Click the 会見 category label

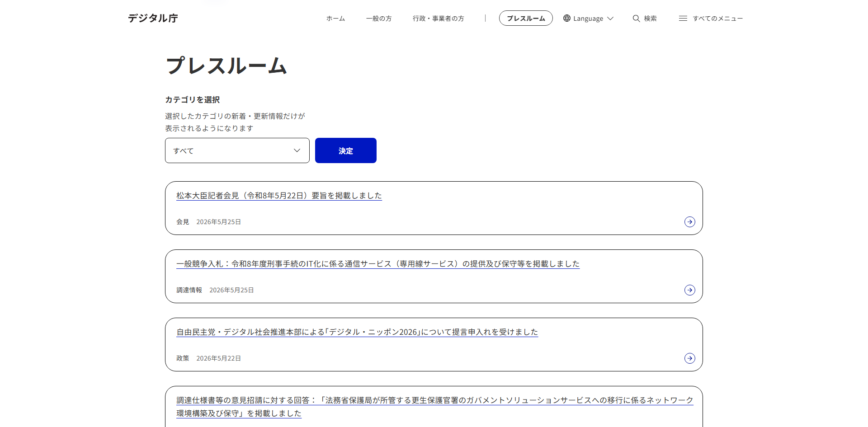click(183, 222)
